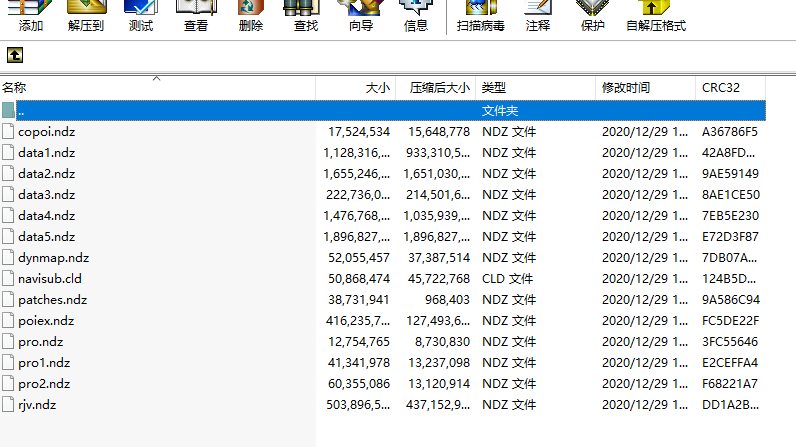Go up one folder level button
This screenshot has height=447, width=796.
pyautogui.click(x=15, y=55)
